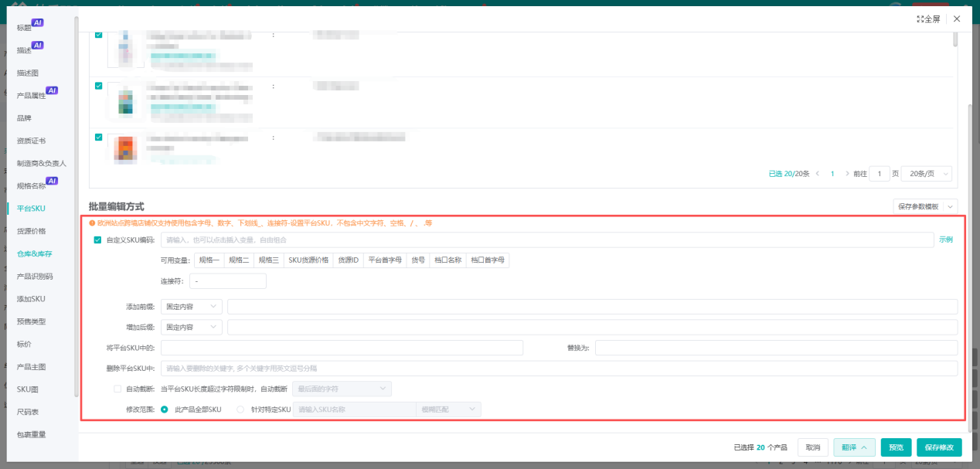Select 货源价格 in the sidebar
Viewport: 980px width, 469px height.
click(32, 231)
